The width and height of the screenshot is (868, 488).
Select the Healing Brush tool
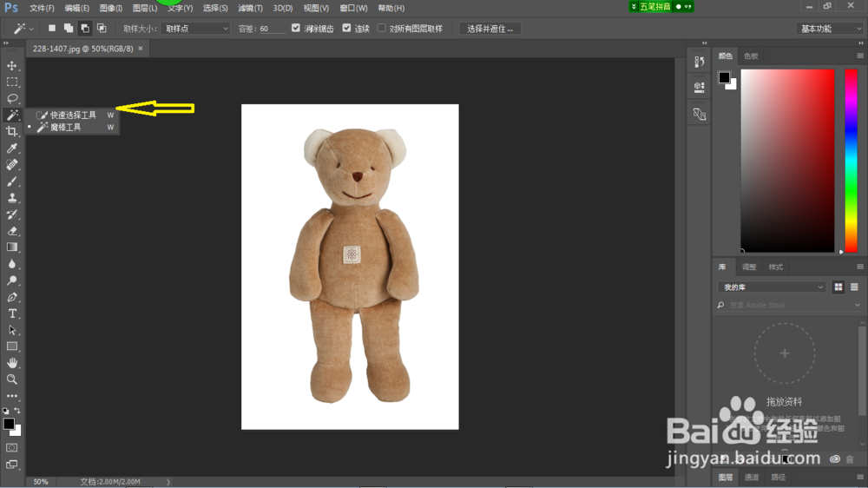(x=11, y=164)
